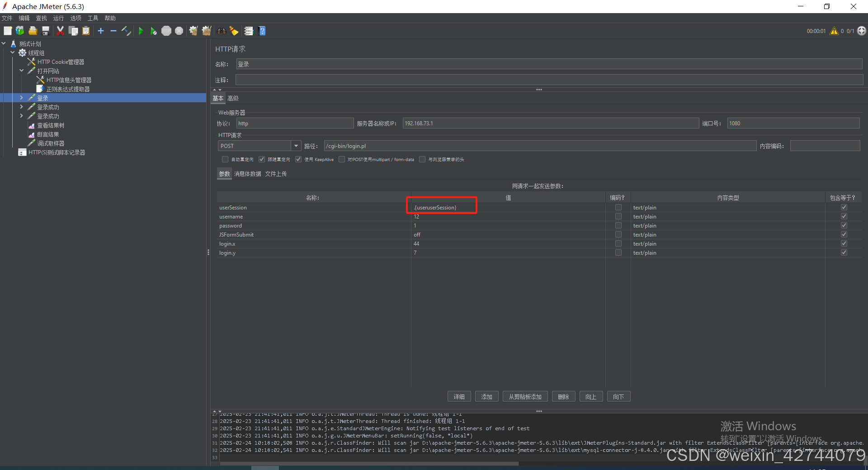Image resolution: width=868 pixels, height=470 pixels.
Task: Expand all nodes with the plus icon
Action: click(x=101, y=31)
